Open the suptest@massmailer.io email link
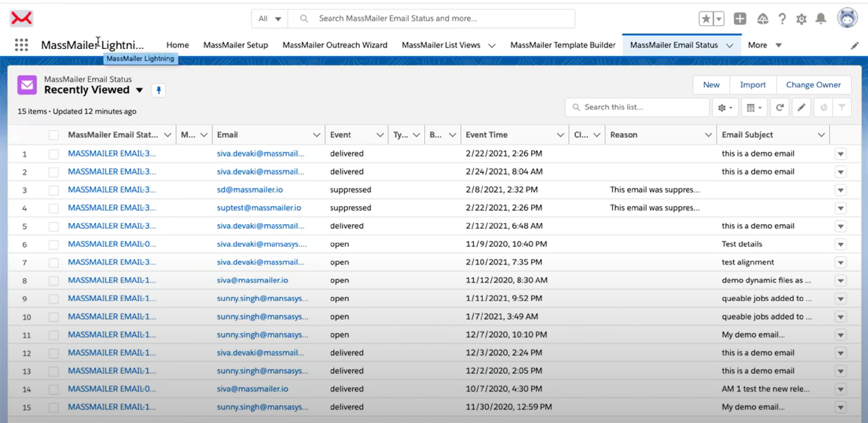 (259, 208)
